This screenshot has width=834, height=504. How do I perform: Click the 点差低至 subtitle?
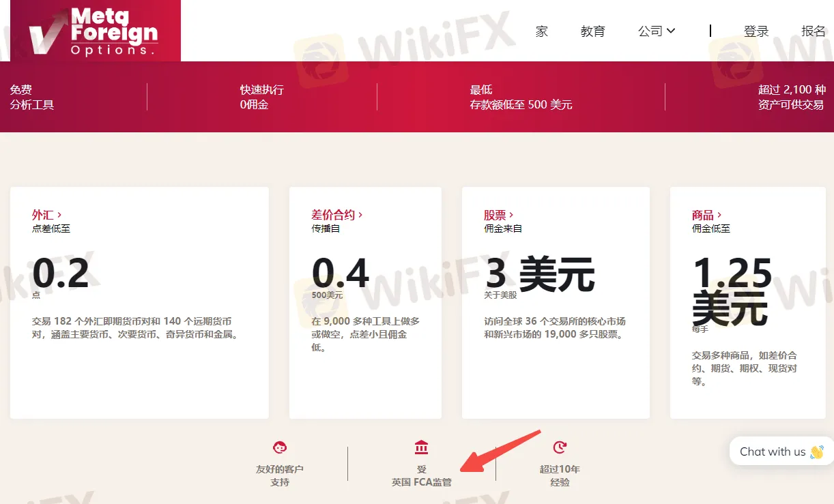[x=51, y=228]
